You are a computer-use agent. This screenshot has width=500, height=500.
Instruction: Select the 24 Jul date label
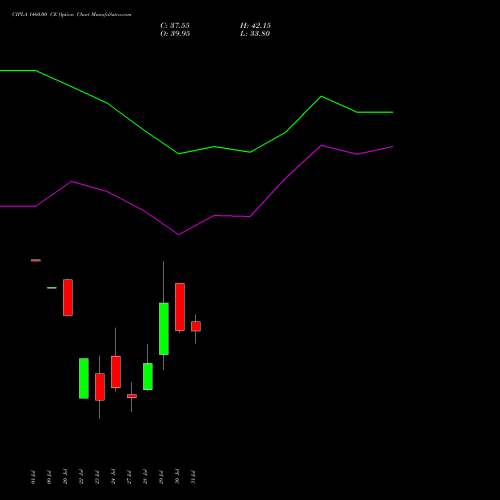(113, 477)
